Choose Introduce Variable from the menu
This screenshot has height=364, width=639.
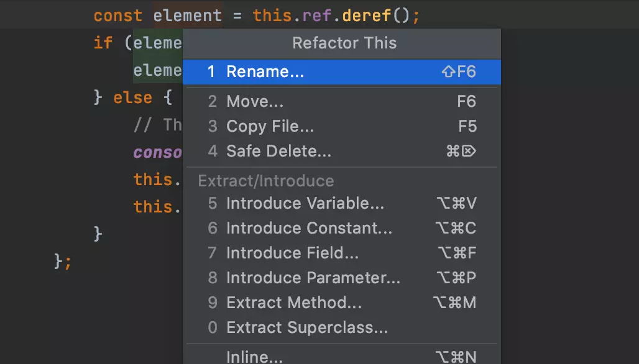pos(305,203)
